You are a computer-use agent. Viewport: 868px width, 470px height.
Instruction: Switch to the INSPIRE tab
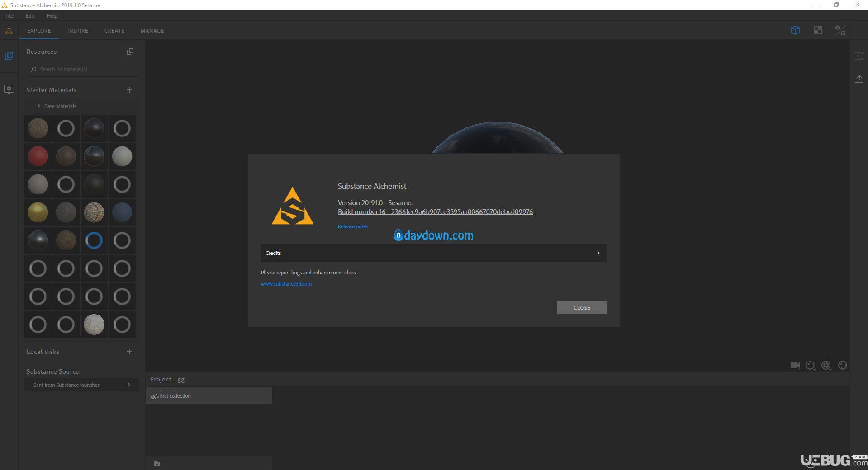point(78,31)
